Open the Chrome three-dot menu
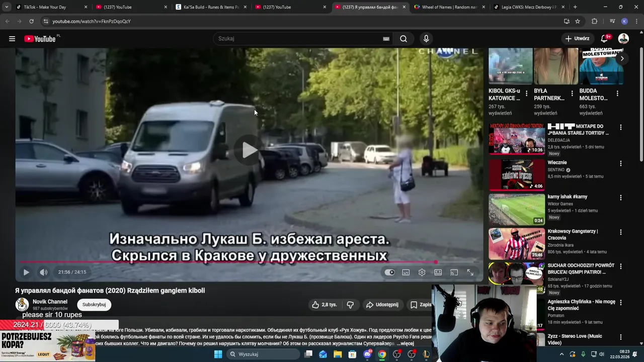This screenshot has height=362, width=644. [x=637, y=21]
